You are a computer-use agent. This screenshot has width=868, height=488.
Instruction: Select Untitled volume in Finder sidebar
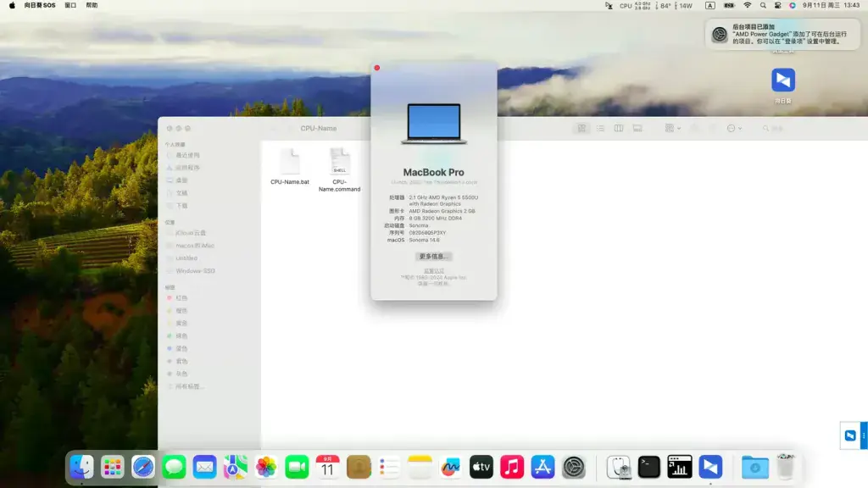tap(186, 258)
